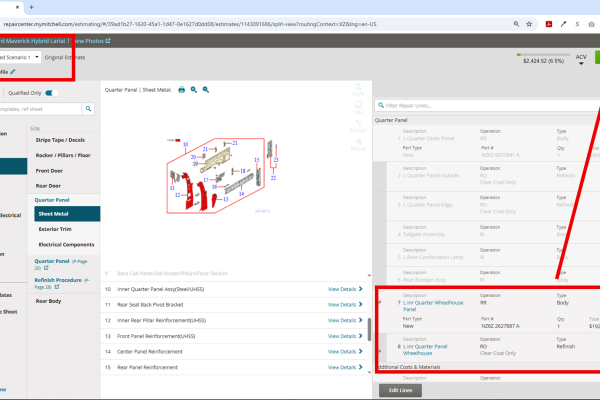
Task: View details for Inner Rear Pillar Reinforcement
Action: pyautogui.click(x=345, y=320)
